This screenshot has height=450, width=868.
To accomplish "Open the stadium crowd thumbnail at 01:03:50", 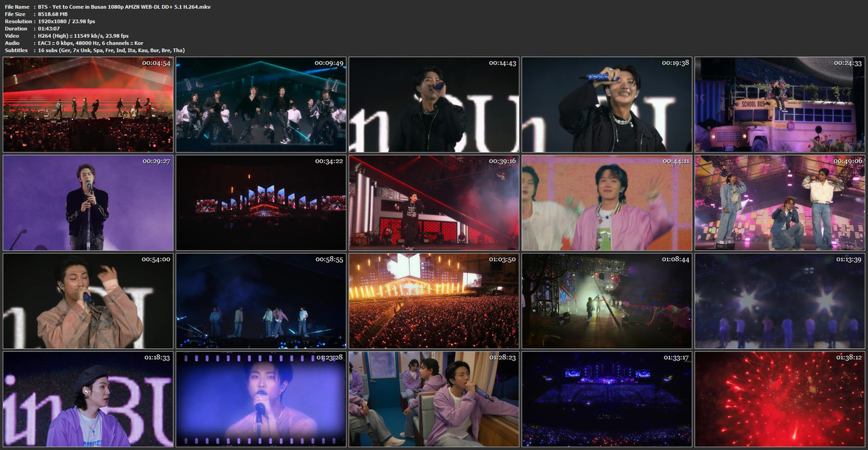I will 434,301.
